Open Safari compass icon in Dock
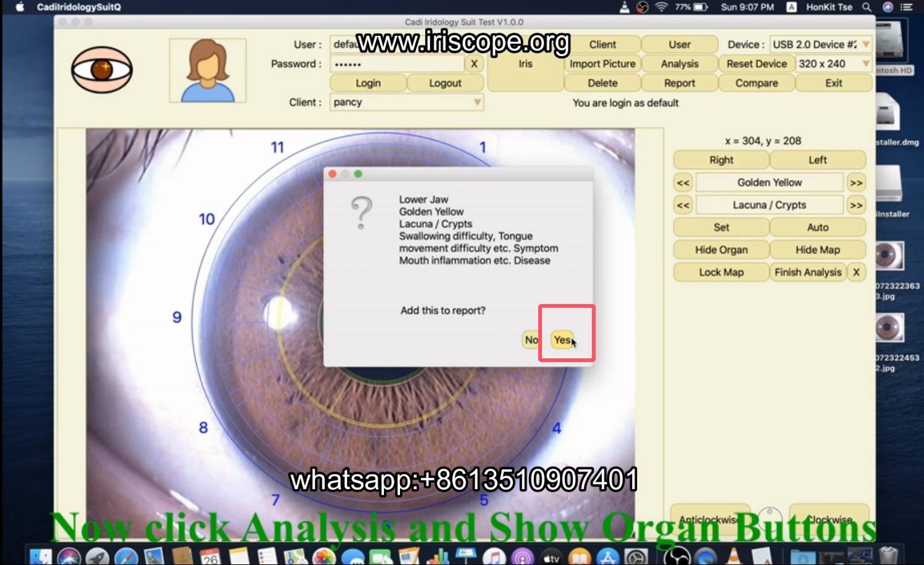The height and width of the screenshot is (565, 924). pos(126,556)
